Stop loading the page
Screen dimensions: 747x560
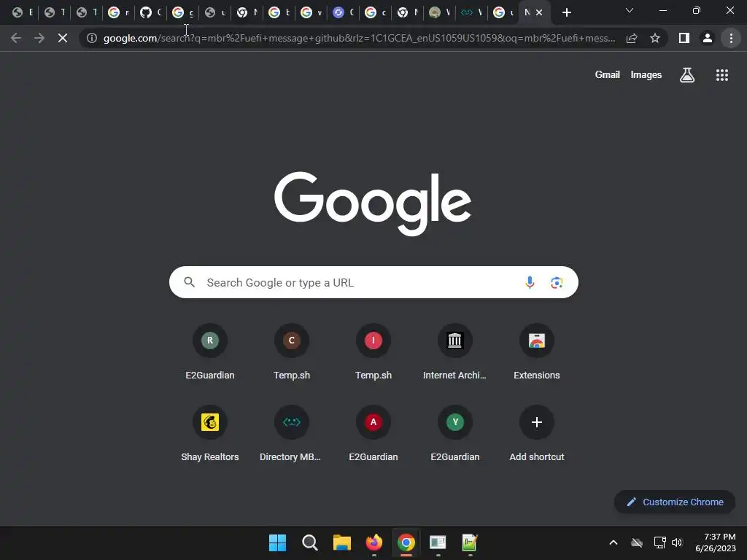[x=63, y=38]
